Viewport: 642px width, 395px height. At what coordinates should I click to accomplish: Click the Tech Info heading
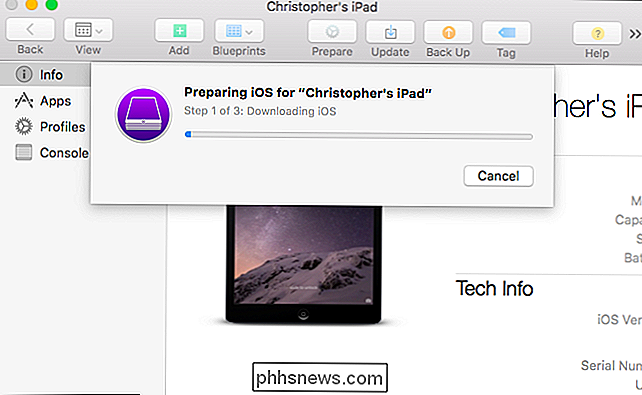pos(494,289)
